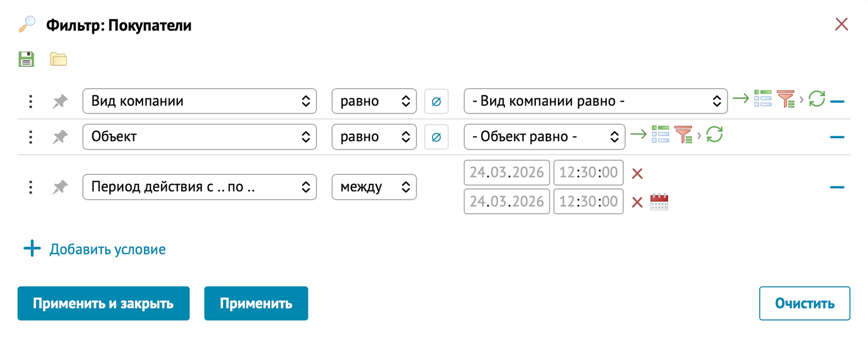Screen dimensions: 868x337
Task: Click the green arrow icon in Объект row
Action: coord(638,134)
